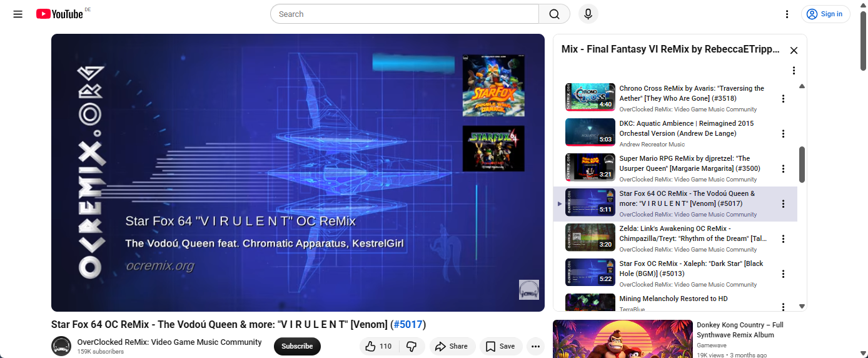The height and width of the screenshot is (358, 868).
Task: Save the video to a playlist
Action: [500, 346]
